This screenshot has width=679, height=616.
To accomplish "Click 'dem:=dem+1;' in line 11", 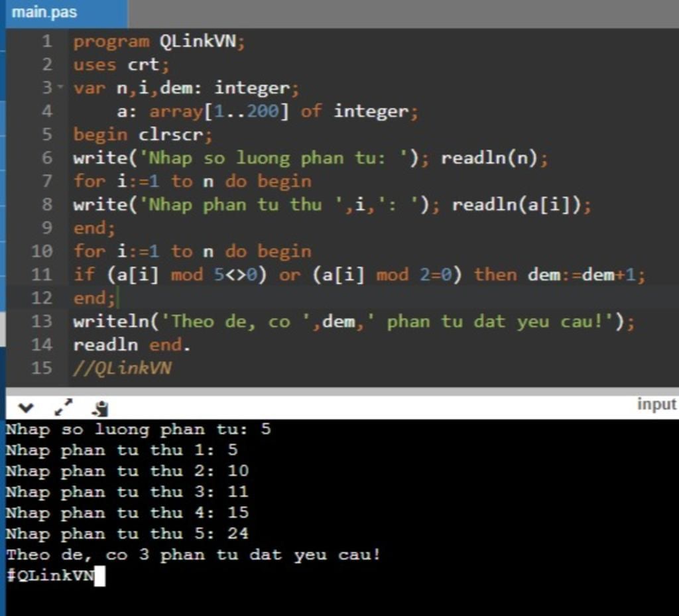I will coord(586,275).
